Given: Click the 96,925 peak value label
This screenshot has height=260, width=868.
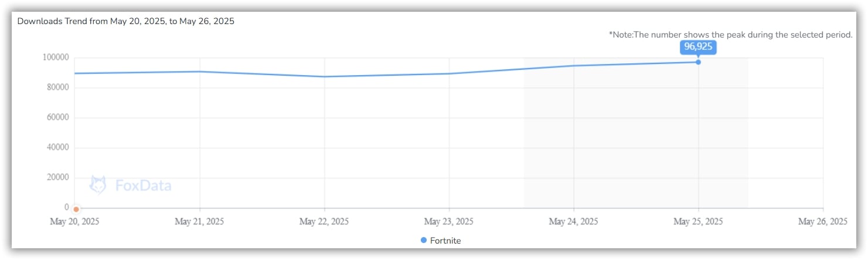Looking at the screenshot, I should click(x=698, y=46).
